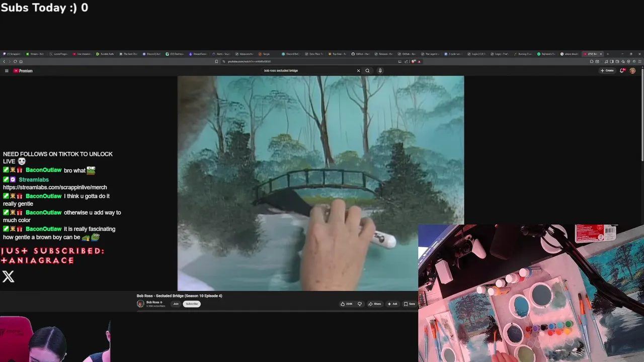Image resolution: width=644 pixels, height=362 pixels.
Task: Open the YouTube hamburger guide menu
Action: coord(7,71)
